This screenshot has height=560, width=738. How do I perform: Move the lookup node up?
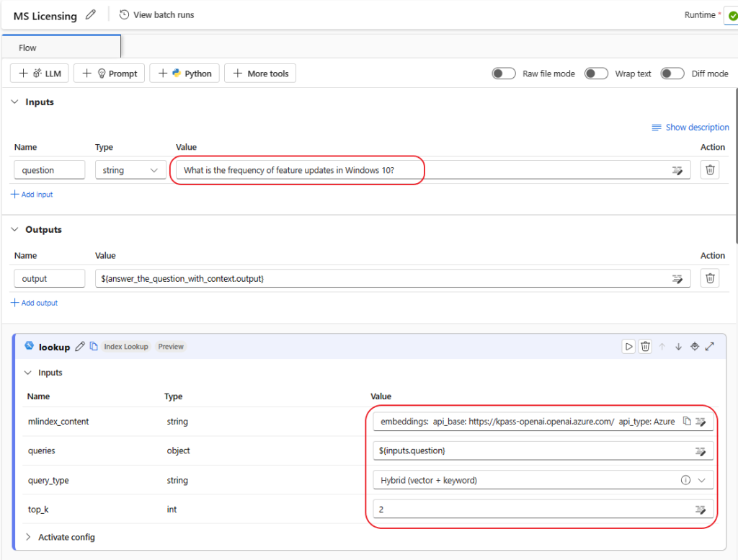(x=662, y=347)
